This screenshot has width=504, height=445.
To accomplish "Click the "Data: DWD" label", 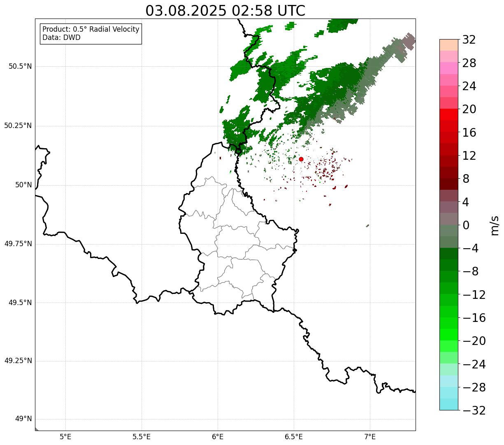I will tap(62, 37).
